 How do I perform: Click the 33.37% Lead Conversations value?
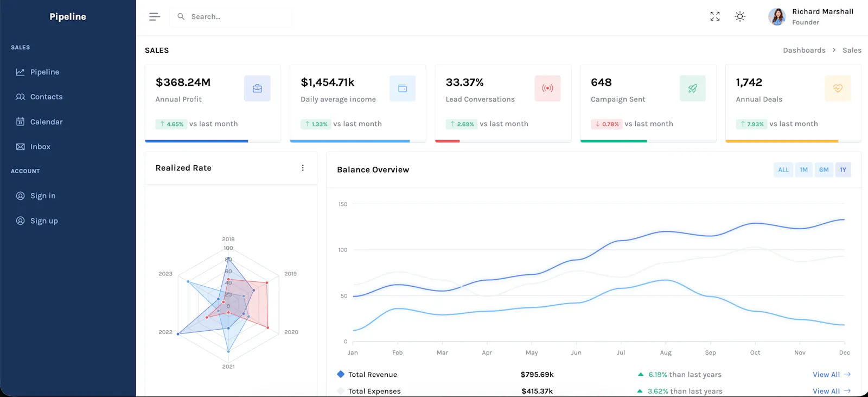(x=464, y=82)
